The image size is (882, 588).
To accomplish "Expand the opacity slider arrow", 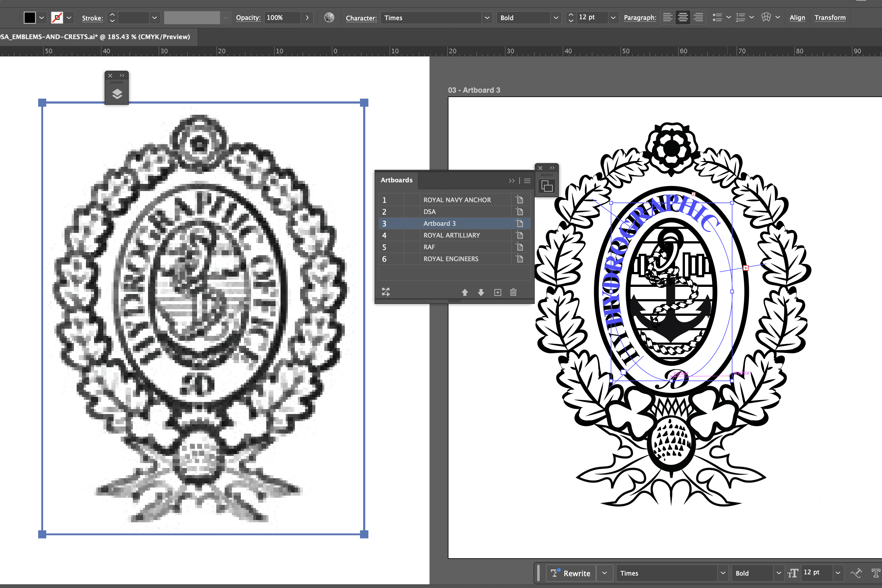I will (307, 18).
